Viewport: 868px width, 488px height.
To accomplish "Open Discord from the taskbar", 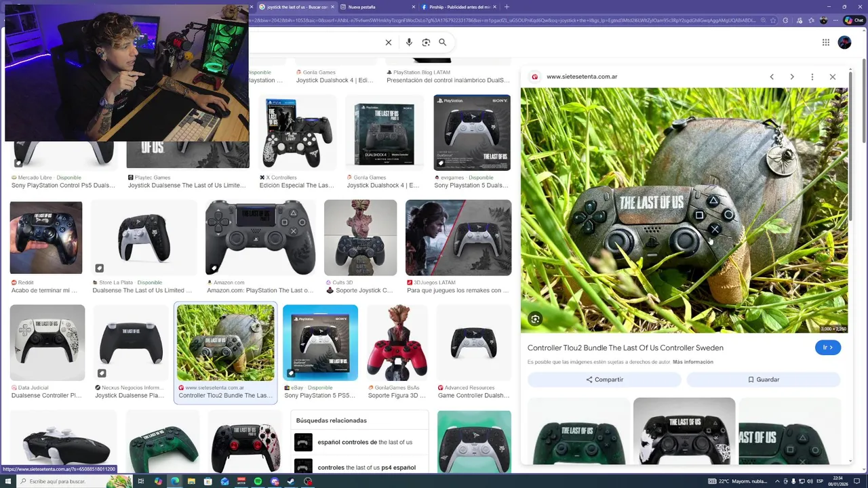I will (x=275, y=481).
